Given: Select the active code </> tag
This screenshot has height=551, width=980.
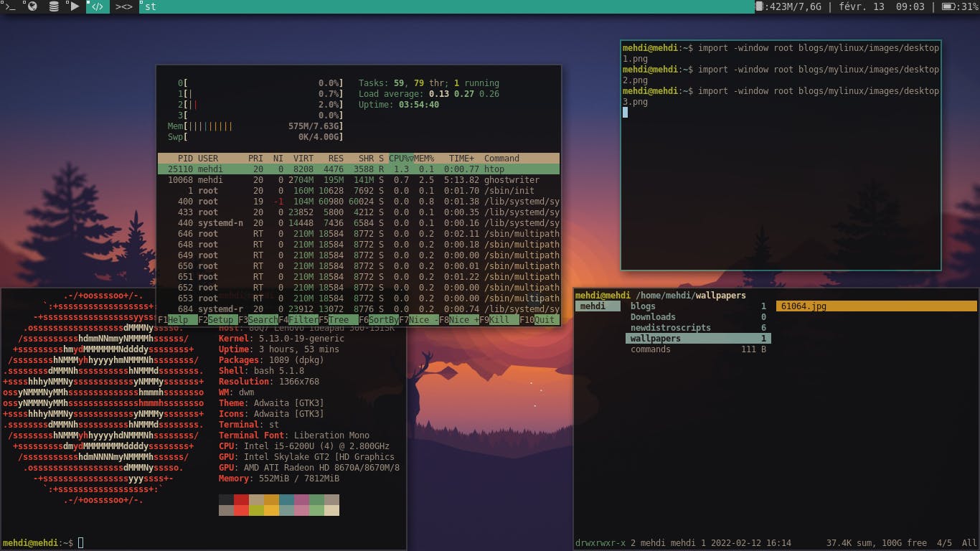Looking at the screenshot, I should [98, 6].
